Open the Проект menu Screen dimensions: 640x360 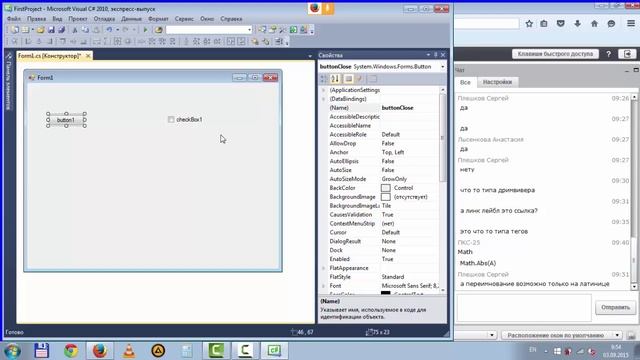coord(78,19)
